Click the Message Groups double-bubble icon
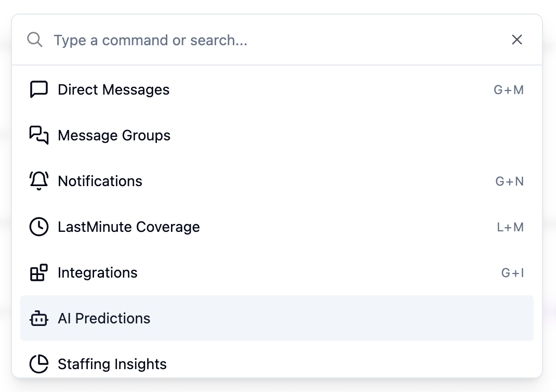 (38, 135)
